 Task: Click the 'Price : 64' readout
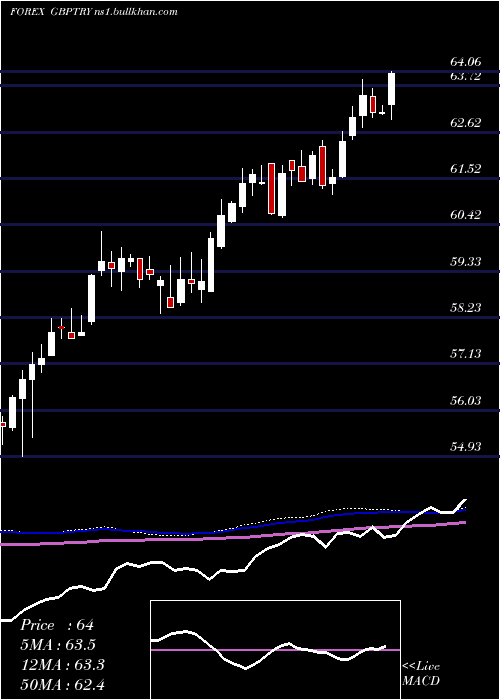coord(57,625)
